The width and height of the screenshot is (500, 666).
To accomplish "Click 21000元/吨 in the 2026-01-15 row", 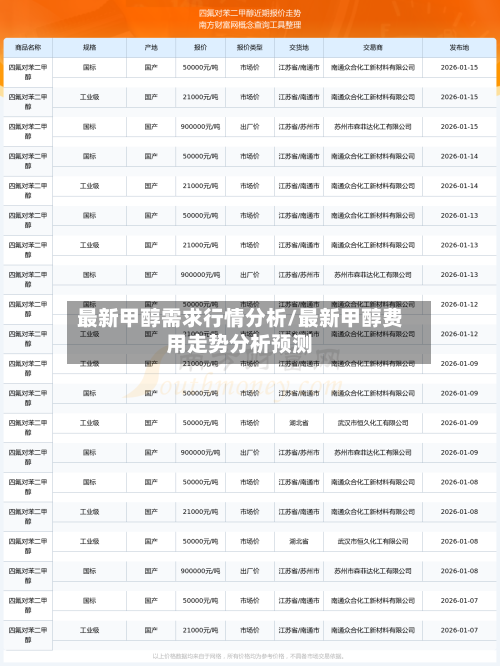I will pos(200,97).
